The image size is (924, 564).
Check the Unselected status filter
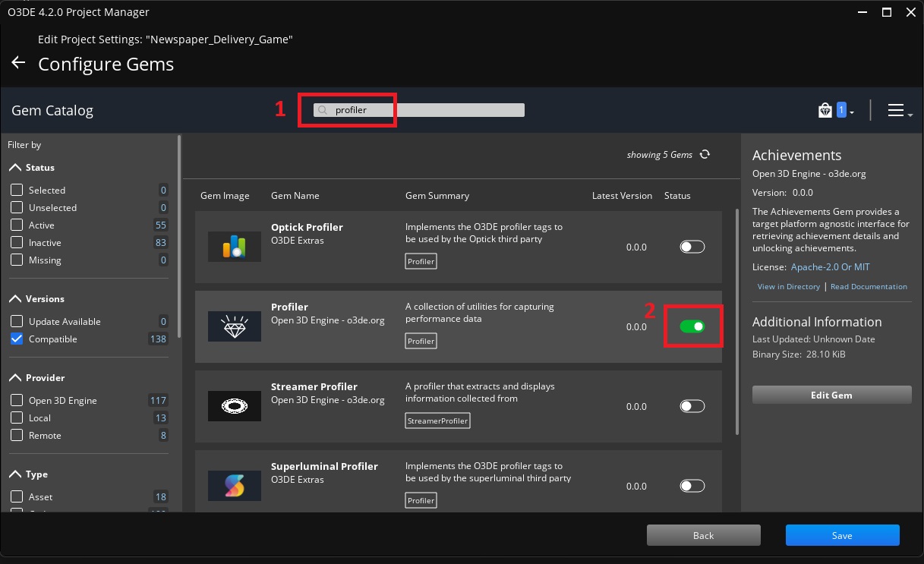[17, 207]
